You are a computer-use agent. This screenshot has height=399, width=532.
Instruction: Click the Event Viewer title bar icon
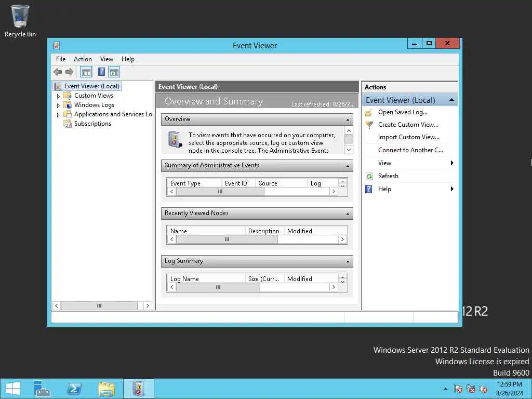57,46
